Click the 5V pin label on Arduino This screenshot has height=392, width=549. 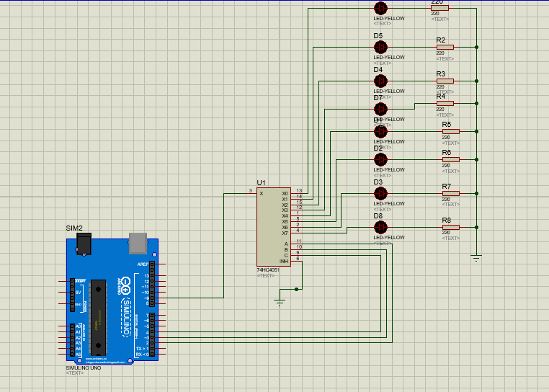(78, 292)
